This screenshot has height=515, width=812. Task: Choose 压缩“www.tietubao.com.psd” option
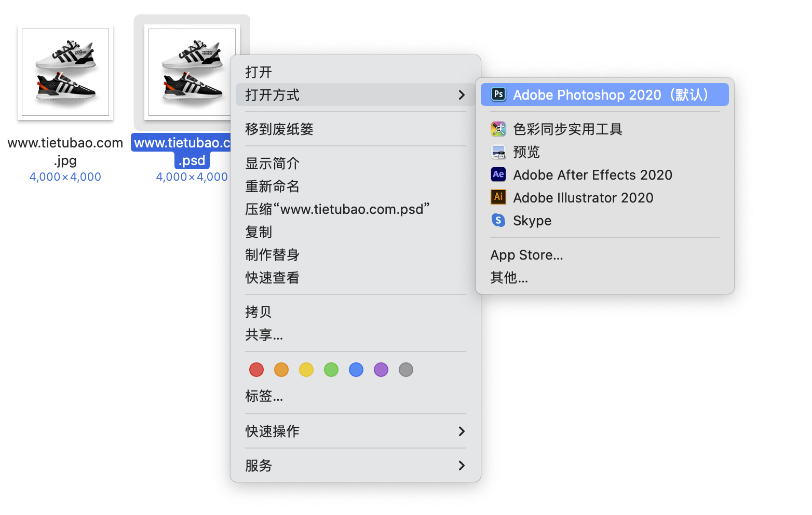[x=356, y=209]
